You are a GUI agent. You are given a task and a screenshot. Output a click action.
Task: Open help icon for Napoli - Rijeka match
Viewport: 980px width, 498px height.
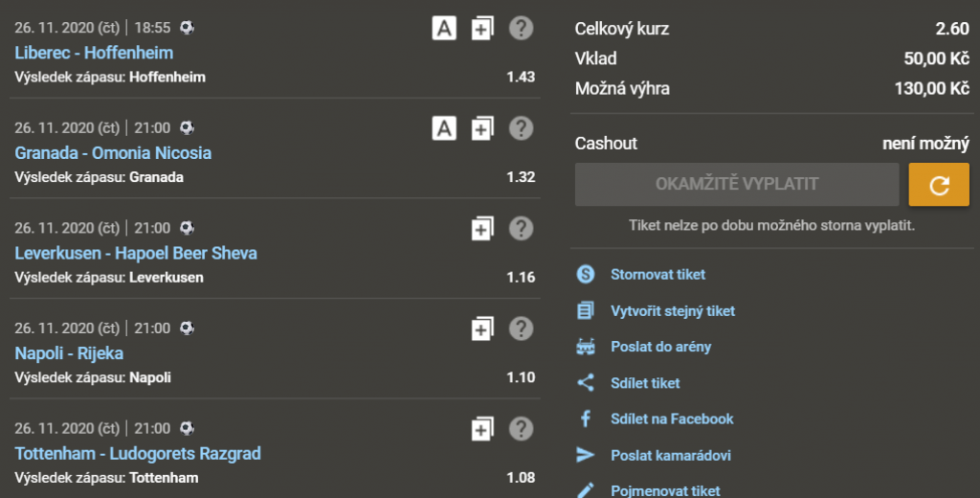521,328
